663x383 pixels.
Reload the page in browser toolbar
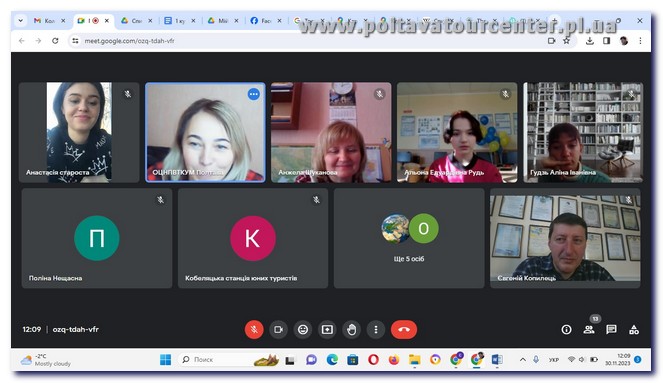[55, 41]
